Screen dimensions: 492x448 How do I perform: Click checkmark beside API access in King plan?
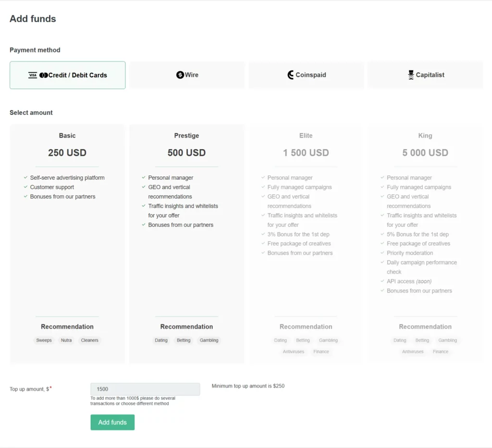(x=381, y=281)
